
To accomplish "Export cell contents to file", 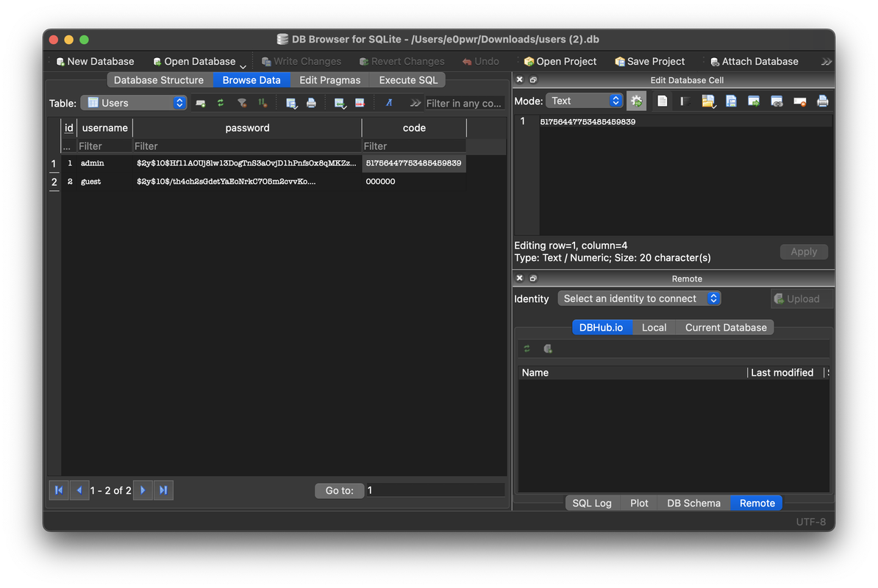I will point(731,101).
